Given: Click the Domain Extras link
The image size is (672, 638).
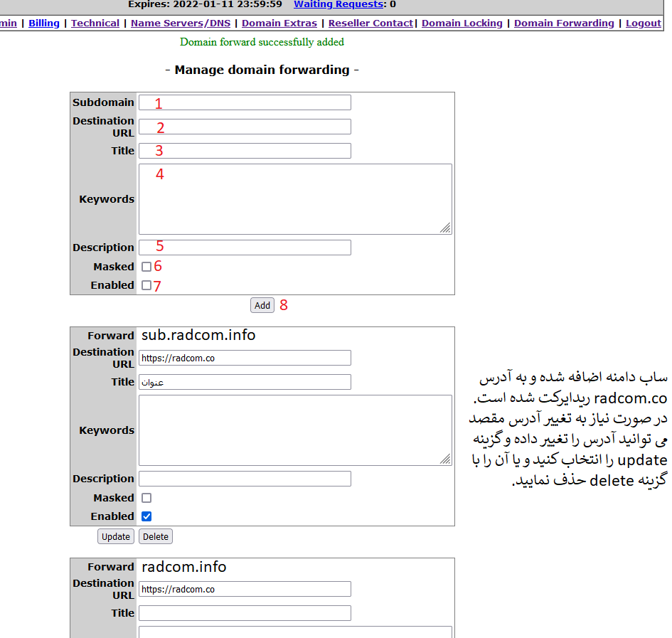Looking at the screenshot, I should 279,23.
